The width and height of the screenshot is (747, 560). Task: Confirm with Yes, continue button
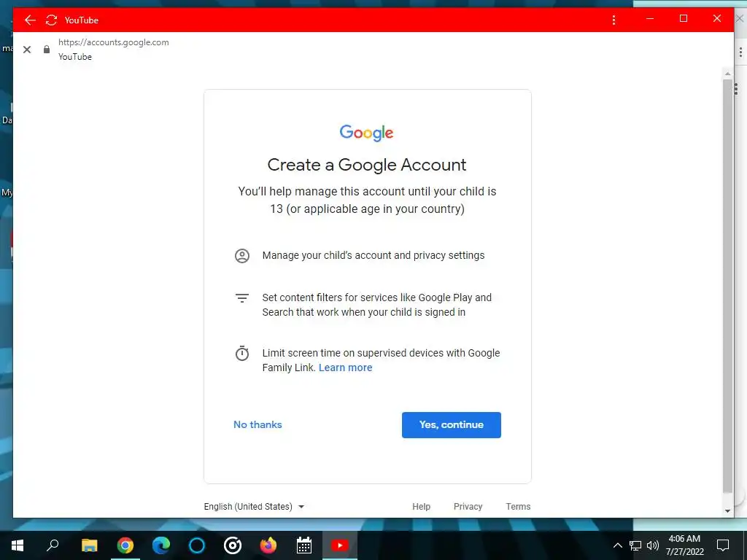click(x=451, y=425)
